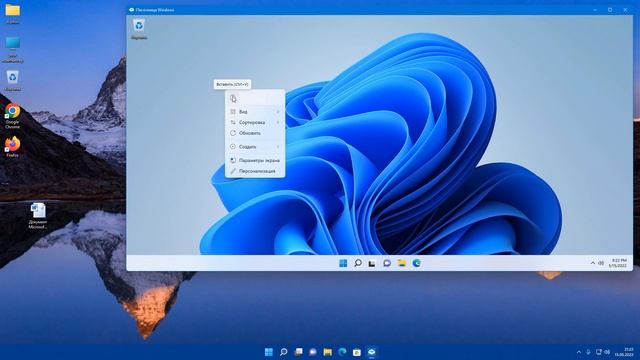Expand the hidden tray icons in the Sandbox taskbar
The width and height of the screenshot is (640, 360).
(593, 263)
